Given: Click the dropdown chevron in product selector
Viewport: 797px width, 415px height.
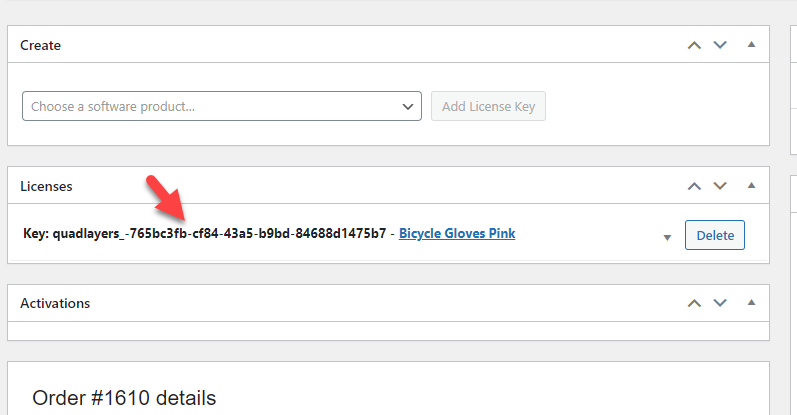Looking at the screenshot, I should point(408,107).
